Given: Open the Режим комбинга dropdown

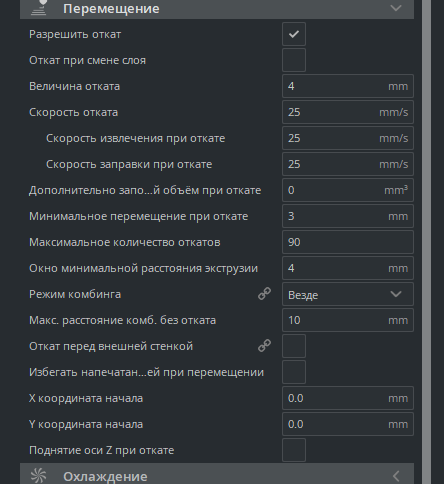Looking at the screenshot, I should click(348, 294).
